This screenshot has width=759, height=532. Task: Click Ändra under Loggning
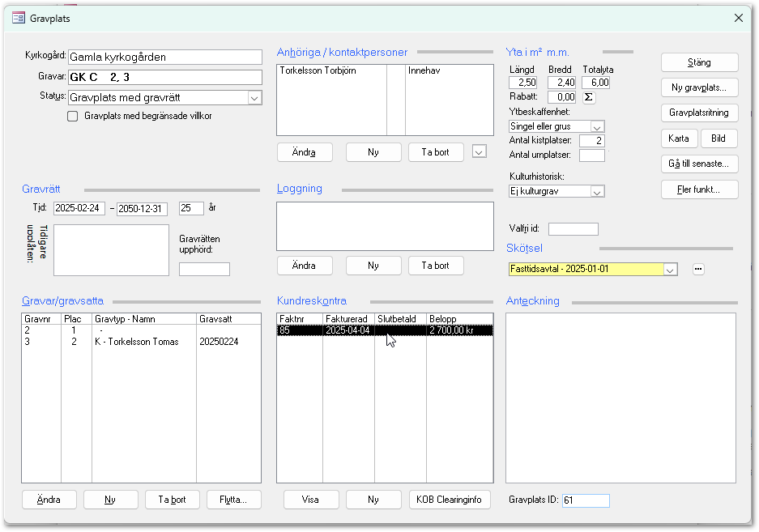(305, 266)
